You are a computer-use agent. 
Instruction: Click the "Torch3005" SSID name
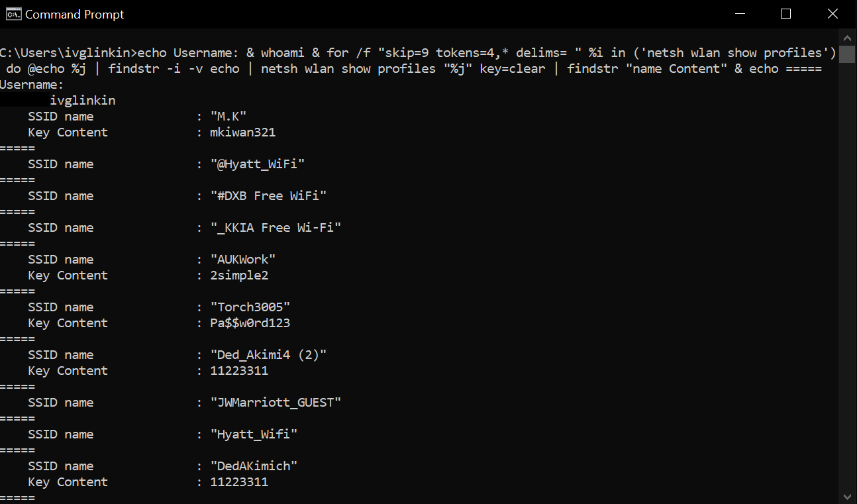(x=250, y=307)
